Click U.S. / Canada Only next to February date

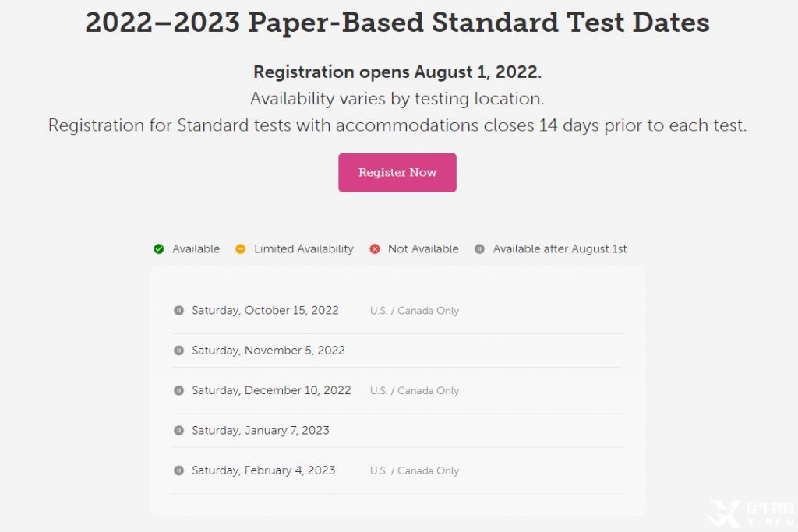click(415, 471)
